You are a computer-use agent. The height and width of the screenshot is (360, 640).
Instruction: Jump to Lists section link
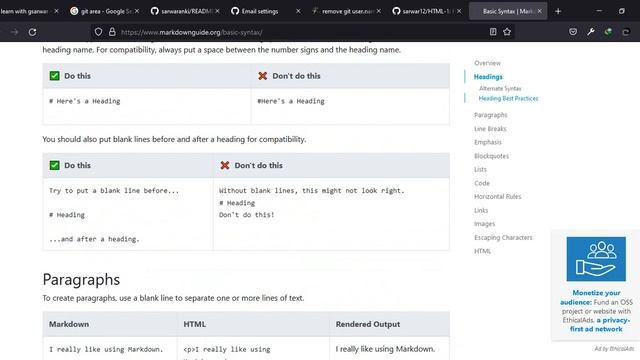pyautogui.click(x=480, y=169)
